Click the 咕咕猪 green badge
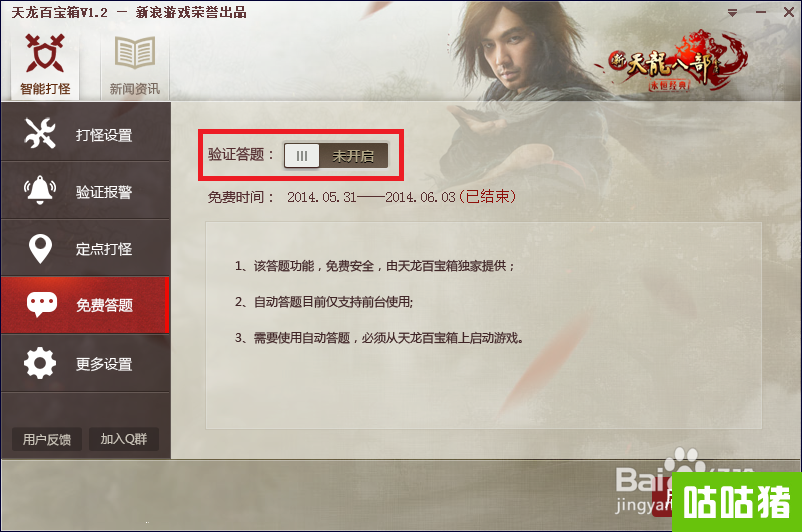 737,502
